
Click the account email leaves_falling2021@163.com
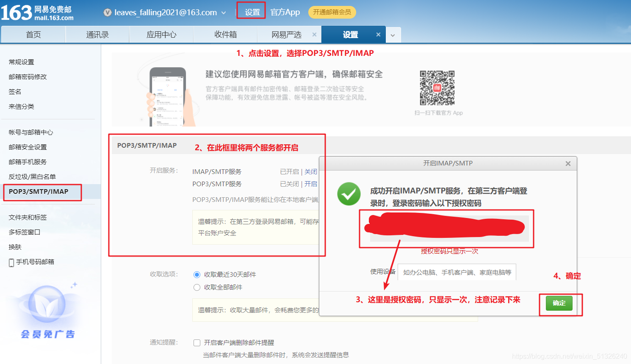coord(166,13)
